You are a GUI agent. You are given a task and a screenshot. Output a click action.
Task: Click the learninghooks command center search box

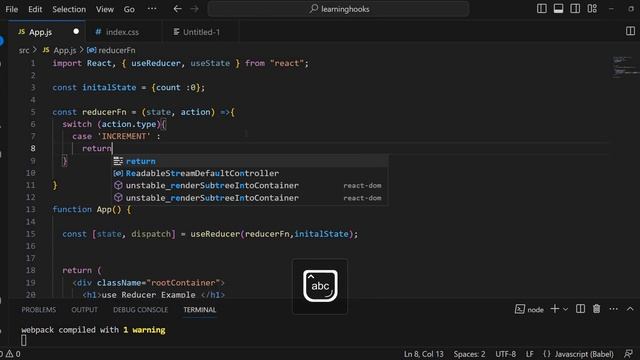coord(338,9)
